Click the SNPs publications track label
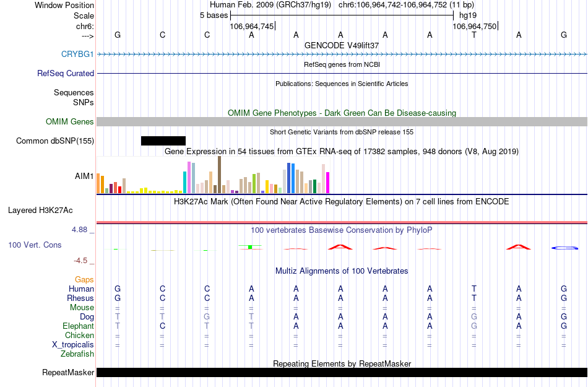The image size is (588, 387). (84, 102)
